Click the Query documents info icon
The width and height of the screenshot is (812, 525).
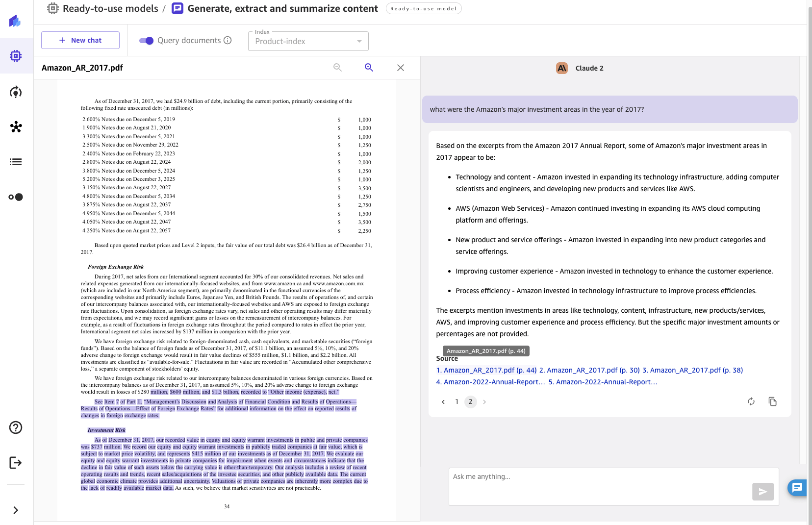(x=228, y=40)
